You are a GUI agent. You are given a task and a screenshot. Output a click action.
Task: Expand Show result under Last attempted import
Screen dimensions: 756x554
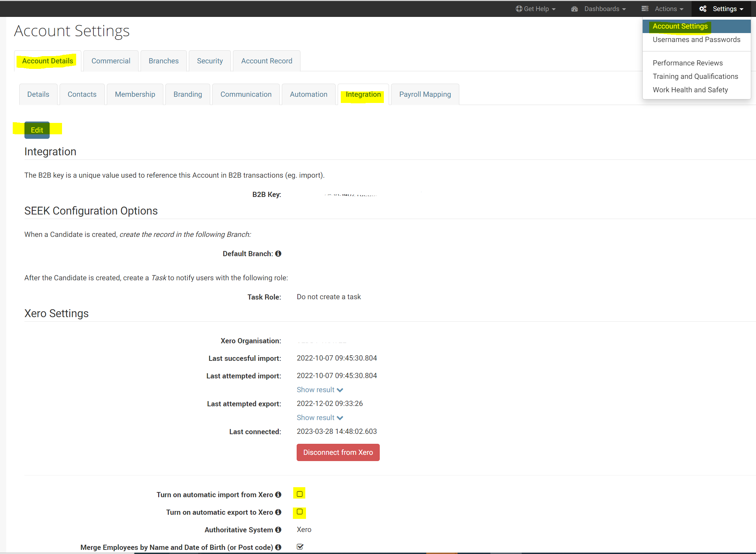point(319,390)
